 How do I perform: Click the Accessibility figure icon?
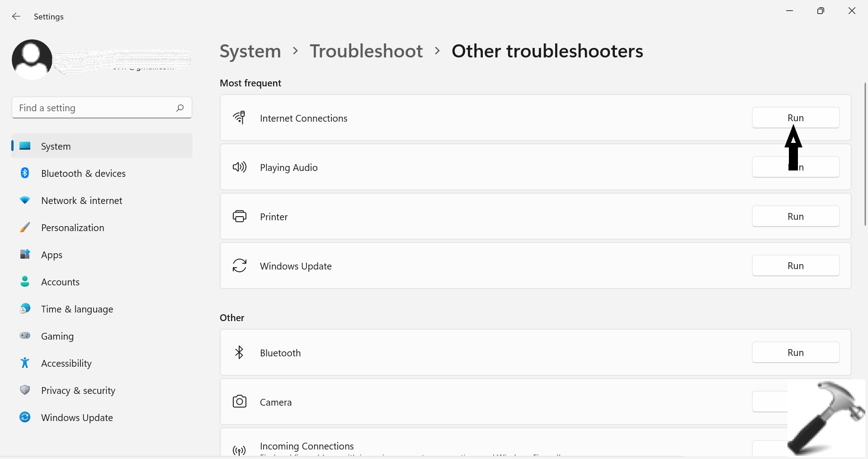25,363
